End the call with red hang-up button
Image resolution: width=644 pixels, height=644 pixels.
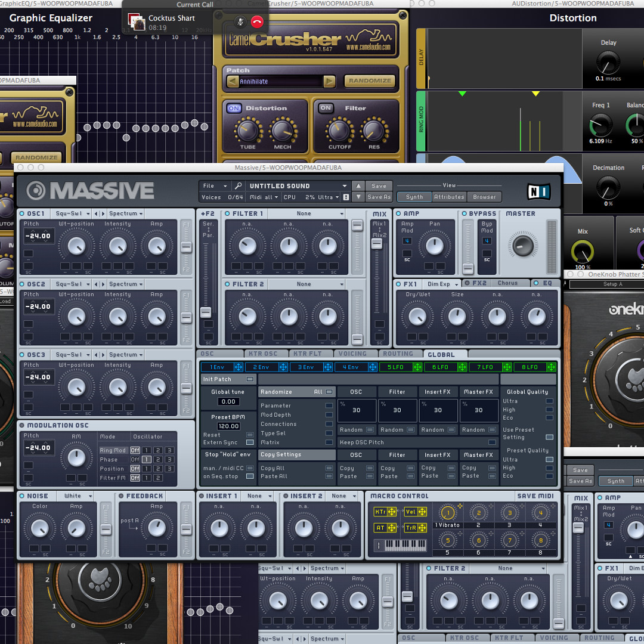[x=257, y=21]
